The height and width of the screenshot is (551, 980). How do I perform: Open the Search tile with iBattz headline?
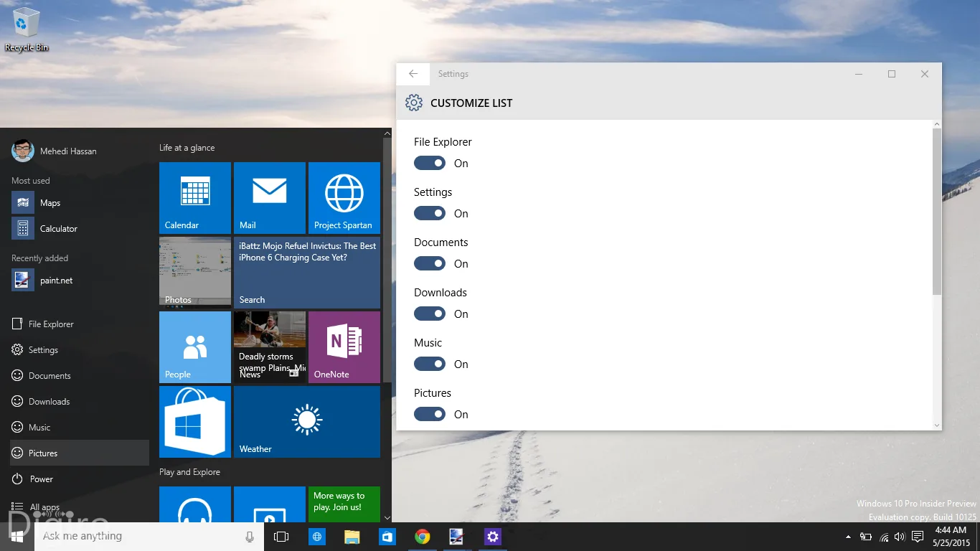307,273
